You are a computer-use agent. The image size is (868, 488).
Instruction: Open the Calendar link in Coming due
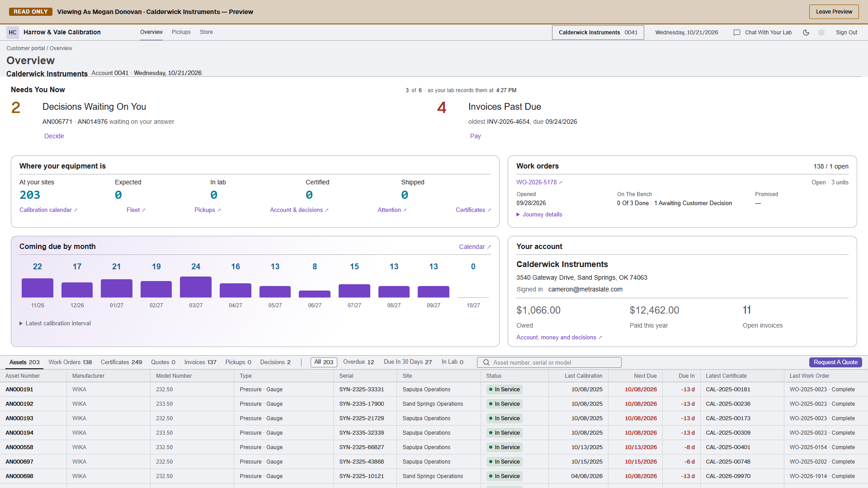(x=475, y=247)
